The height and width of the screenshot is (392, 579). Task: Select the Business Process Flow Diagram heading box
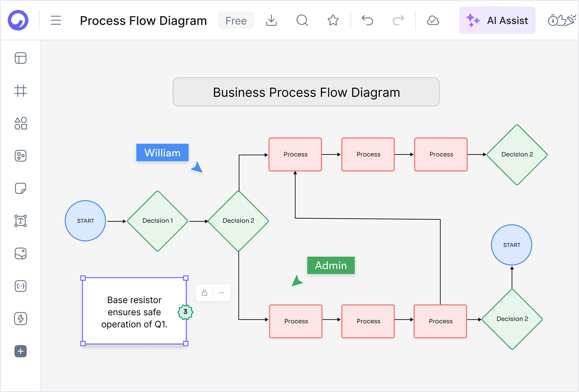coord(306,92)
